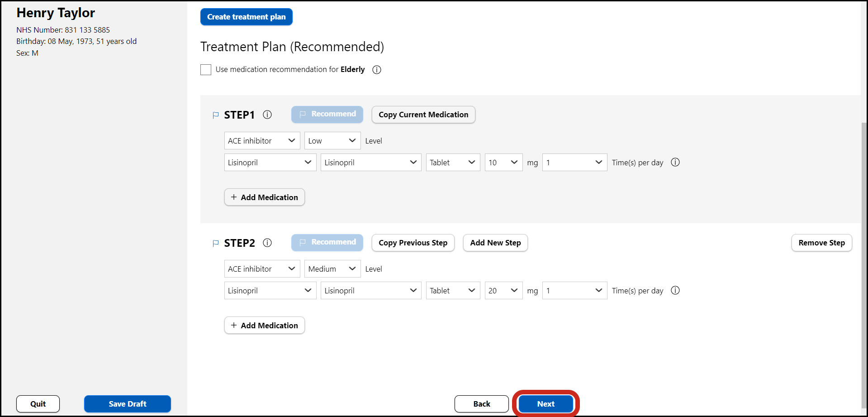This screenshot has width=868, height=417.
Task: Click Copy Current Medication button
Action: [x=423, y=115]
